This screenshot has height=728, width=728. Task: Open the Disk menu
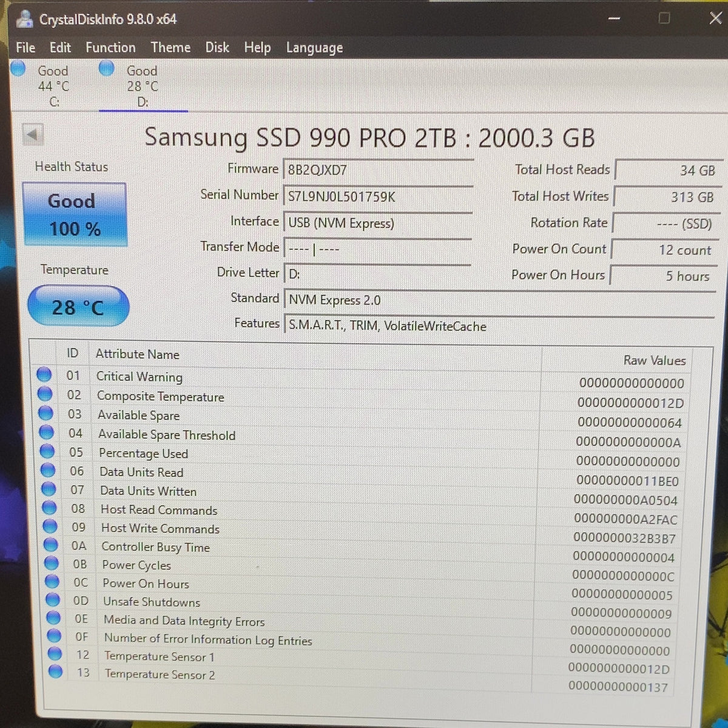217,47
